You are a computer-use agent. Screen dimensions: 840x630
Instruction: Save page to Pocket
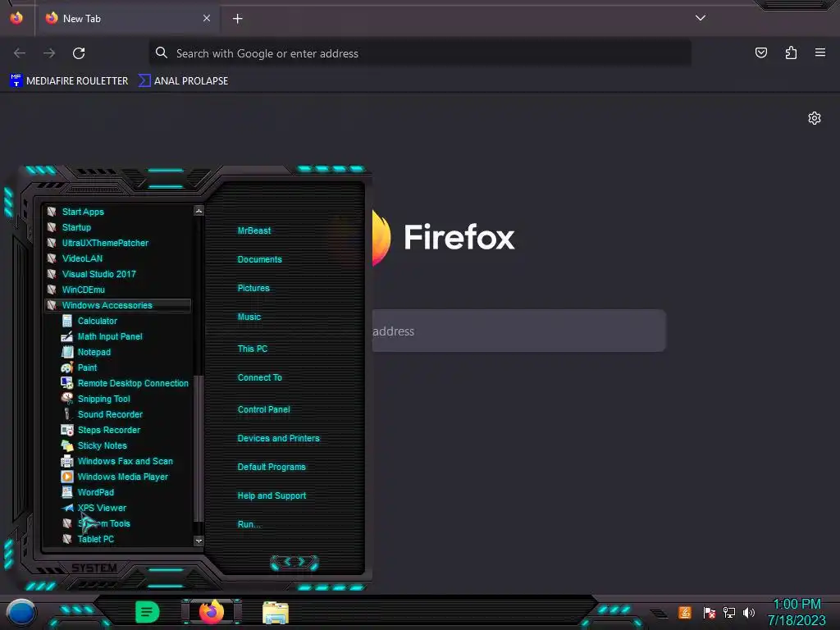761,52
